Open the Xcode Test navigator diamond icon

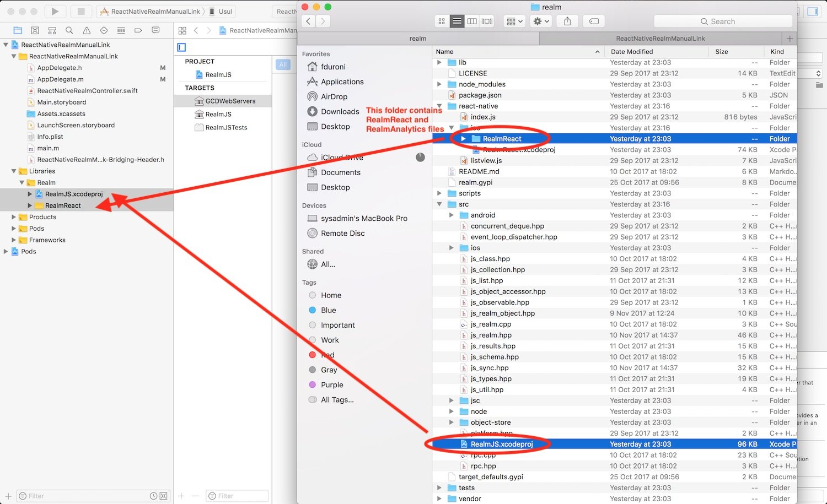[x=104, y=30]
